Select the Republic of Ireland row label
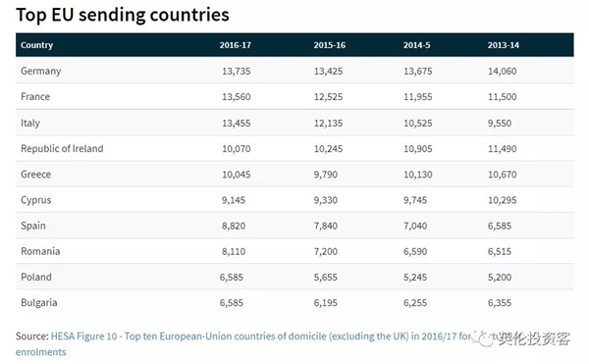This screenshot has height=364, width=589. pyautogui.click(x=62, y=148)
